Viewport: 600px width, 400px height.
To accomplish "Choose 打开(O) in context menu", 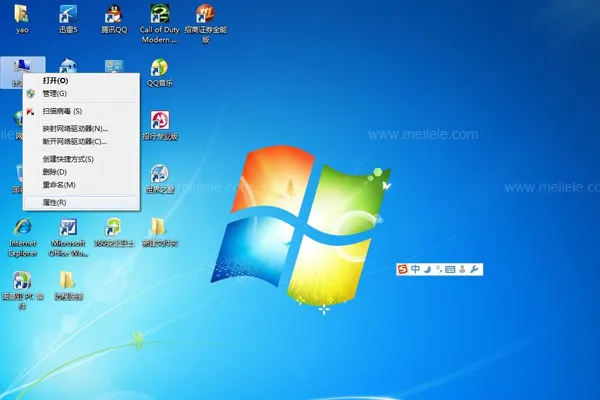I will click(81, 80).
